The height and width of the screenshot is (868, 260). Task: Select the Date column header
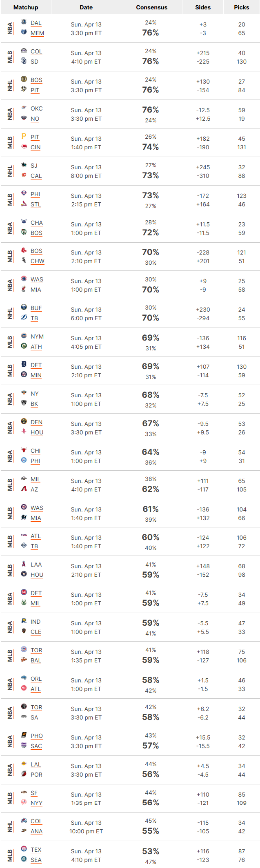(x=86, y=7)
